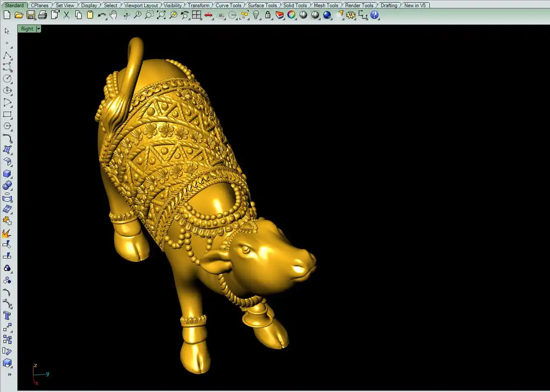Toggle object visibility with the lightbulb icon
Viewport: 550px width, 392px height.
point(256,15)
